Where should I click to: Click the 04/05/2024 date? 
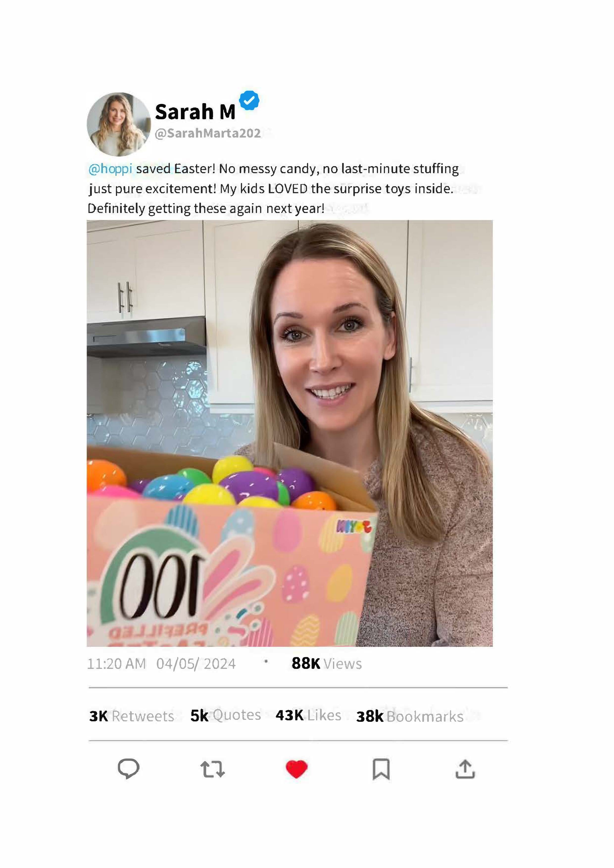tap(196, 663)
